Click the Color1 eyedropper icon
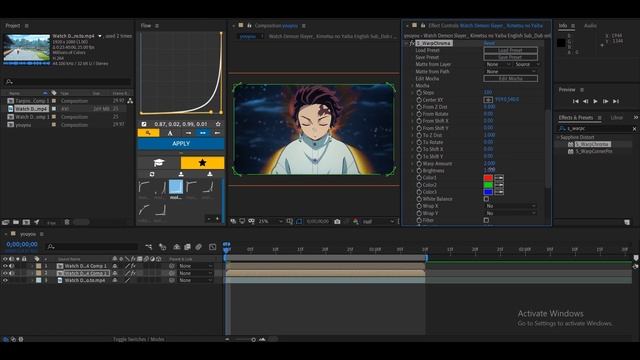The height and width of the screenshot is (360, 640). click(499, 178)
